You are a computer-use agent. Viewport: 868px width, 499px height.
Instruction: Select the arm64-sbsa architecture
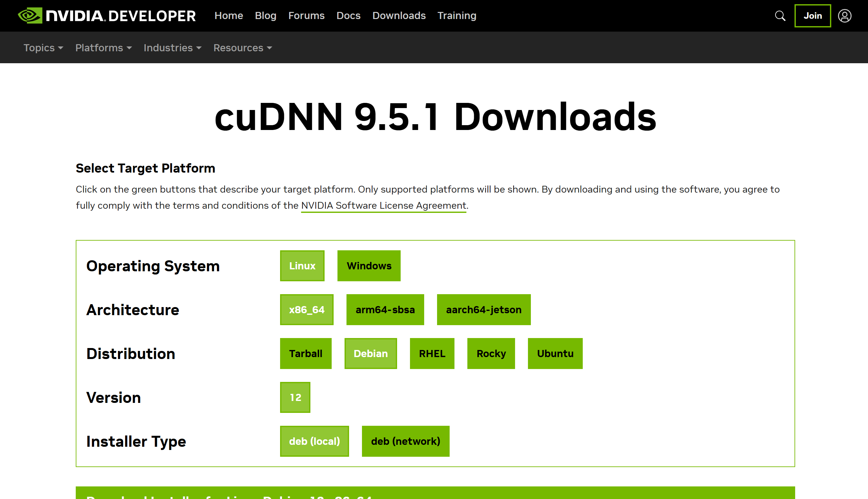[x=385, y=309]
